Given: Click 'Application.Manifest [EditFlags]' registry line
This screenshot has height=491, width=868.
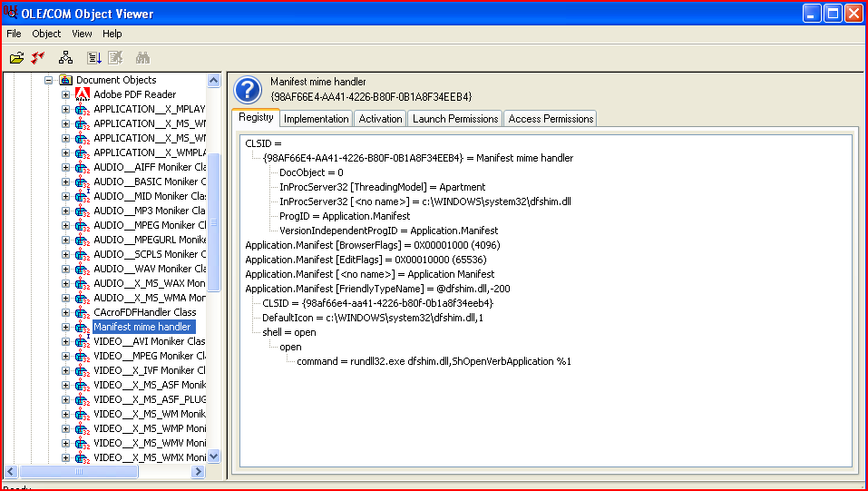Looking at the screenshot, I should (366, 260).
